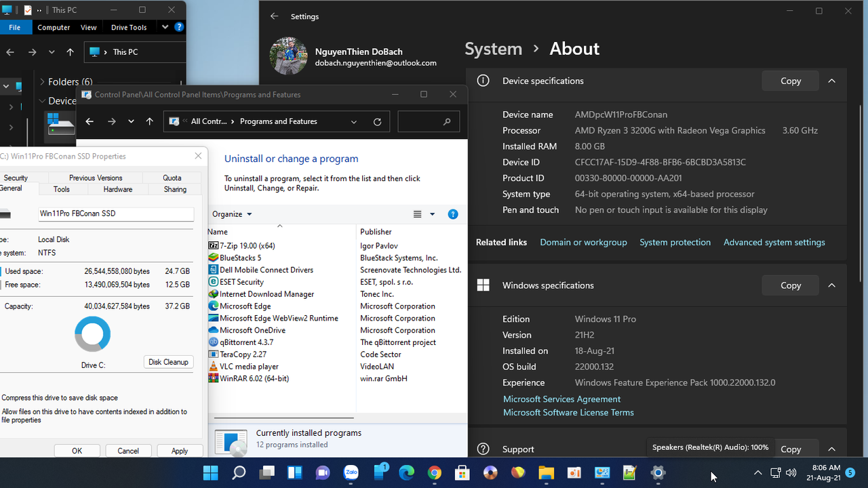Switch to the Sharing tab in Properties
This screenshot has height=488, width=868.
[x=175, y=189]
